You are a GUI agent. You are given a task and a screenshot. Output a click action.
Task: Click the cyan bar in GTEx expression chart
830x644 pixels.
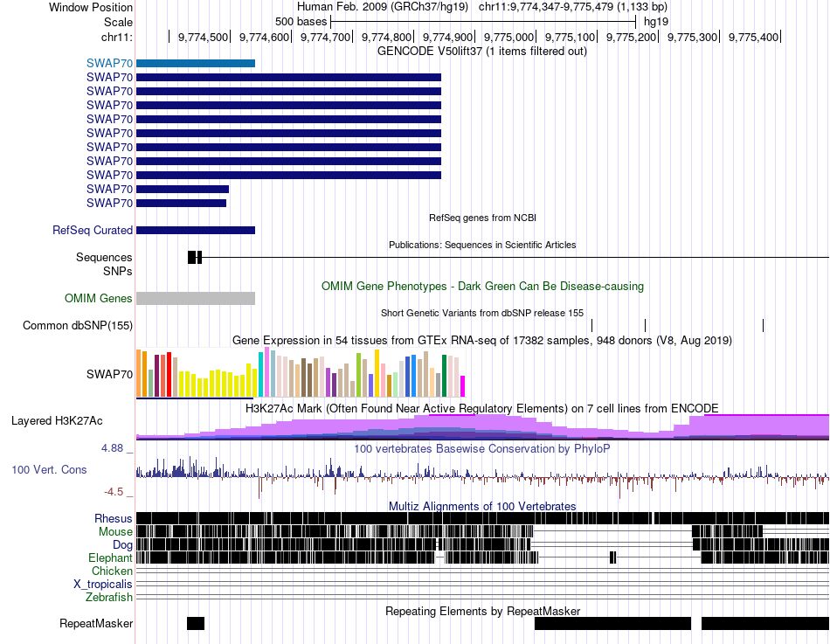coord(260,375)
